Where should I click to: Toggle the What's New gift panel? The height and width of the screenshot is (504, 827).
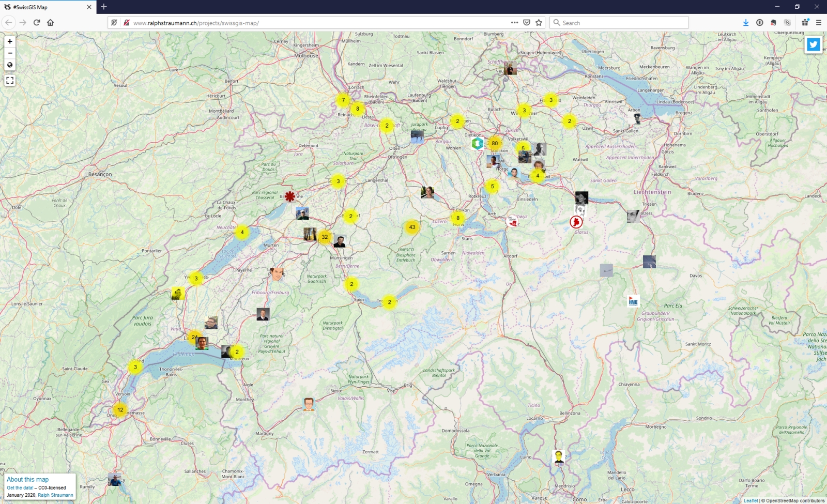(x=804, y=22)
